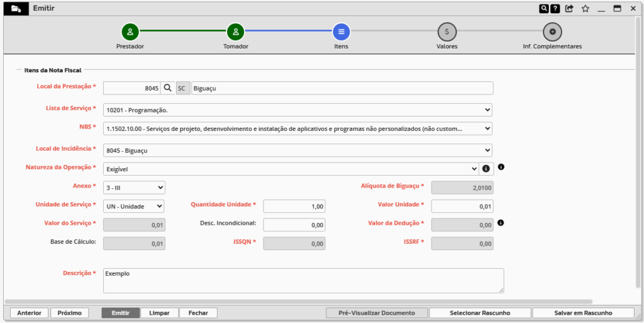Click the Salvar em Rascunho button
644x323 pixels.
tap(582, 313)
